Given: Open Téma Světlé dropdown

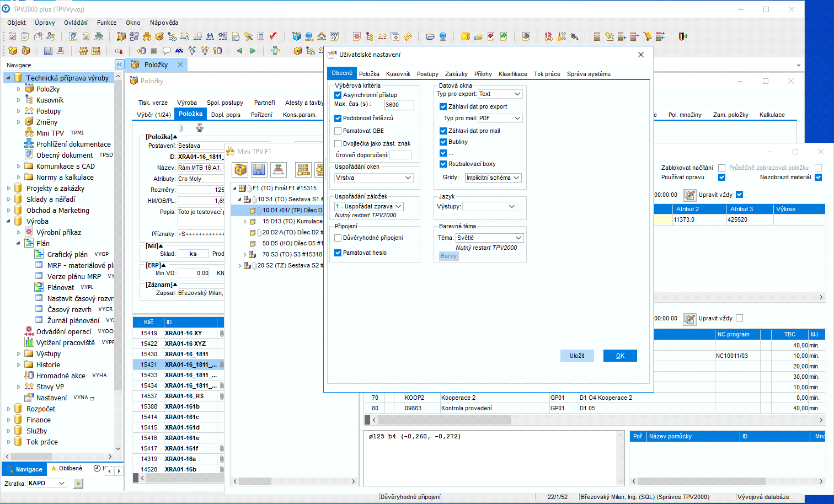Looking at the screenshot, I should (x=518, y=238).
